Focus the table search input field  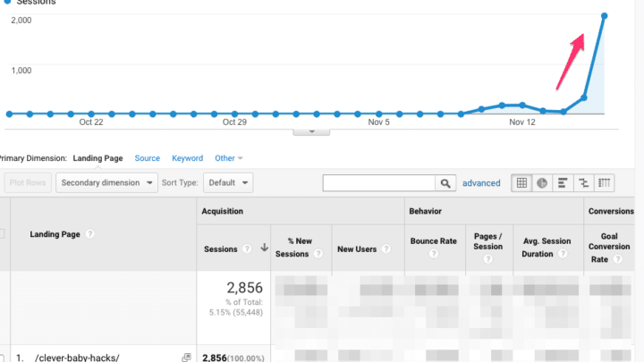coord(379,183)
